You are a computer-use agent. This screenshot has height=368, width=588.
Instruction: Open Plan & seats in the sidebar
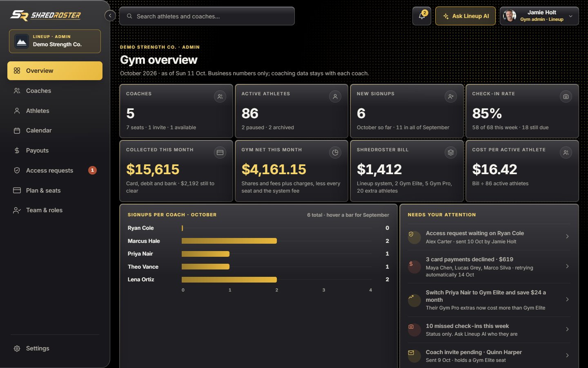(x=55, y=191)
